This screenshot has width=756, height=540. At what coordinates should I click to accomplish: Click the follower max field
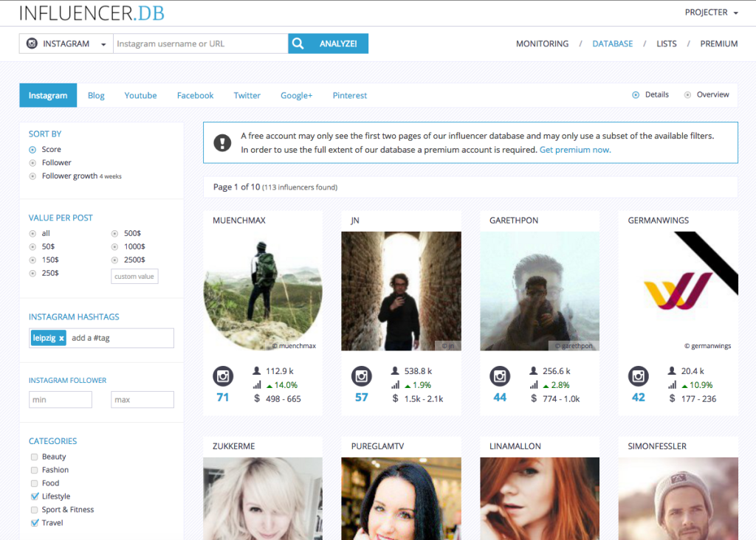coord(142,399)
